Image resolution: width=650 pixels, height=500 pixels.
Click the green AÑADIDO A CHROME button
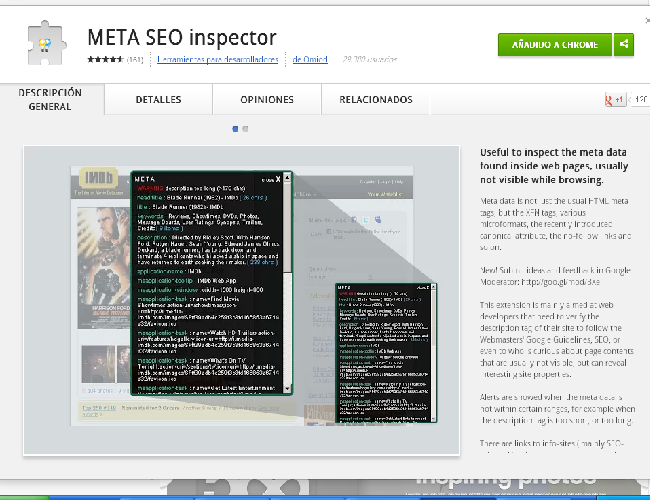coord(555,44)
